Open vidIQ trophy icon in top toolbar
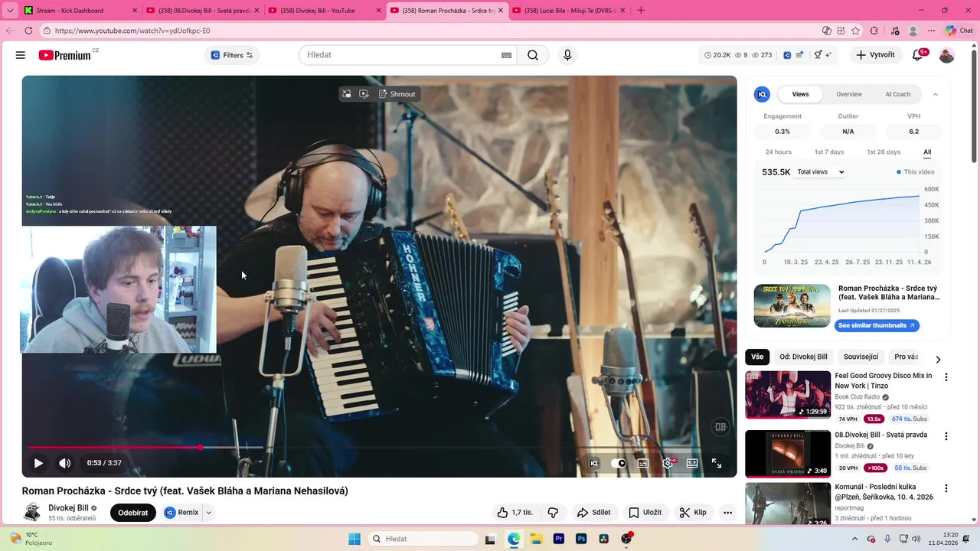980x551 pixels. [x=818, y=55]
